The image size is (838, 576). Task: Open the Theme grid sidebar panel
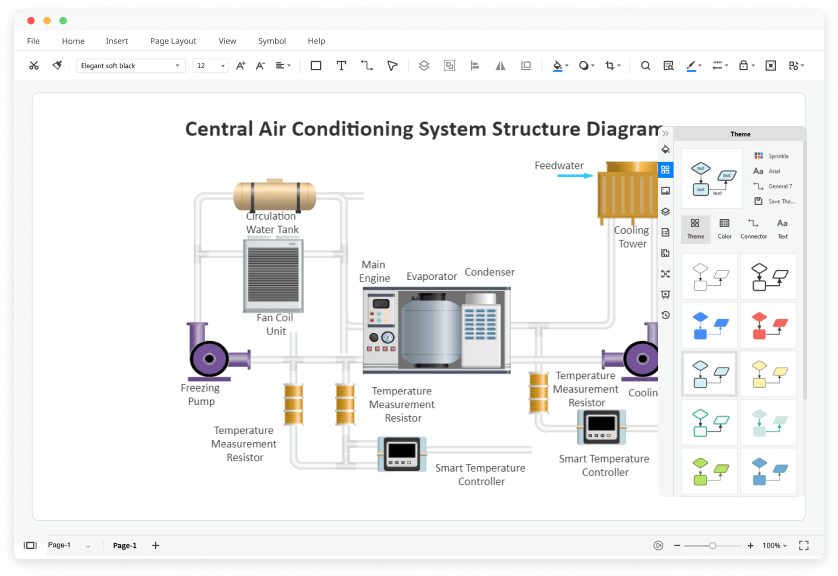(x=665, y=170)
